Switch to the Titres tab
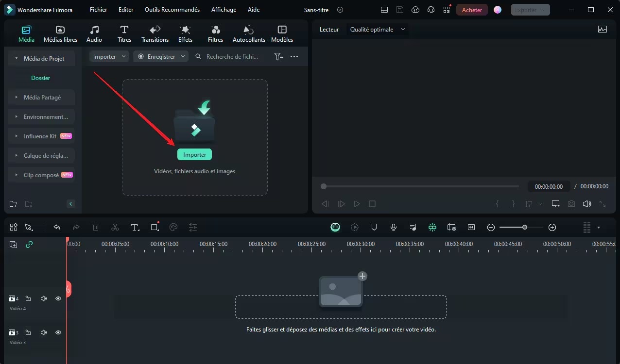This screenshot has width=620, height=364. [x=124, y=33]
